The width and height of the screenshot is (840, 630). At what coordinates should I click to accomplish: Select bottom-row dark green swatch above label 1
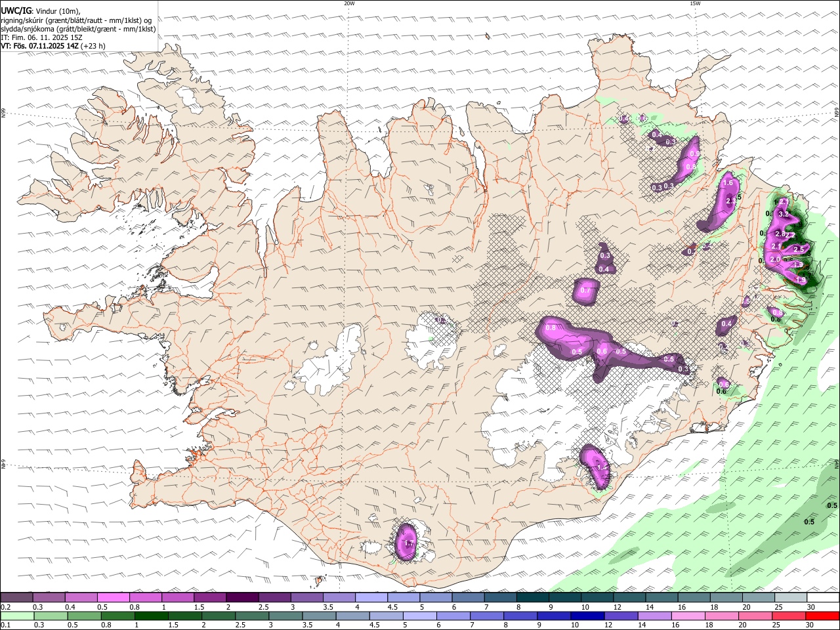[x=151, y=616]
